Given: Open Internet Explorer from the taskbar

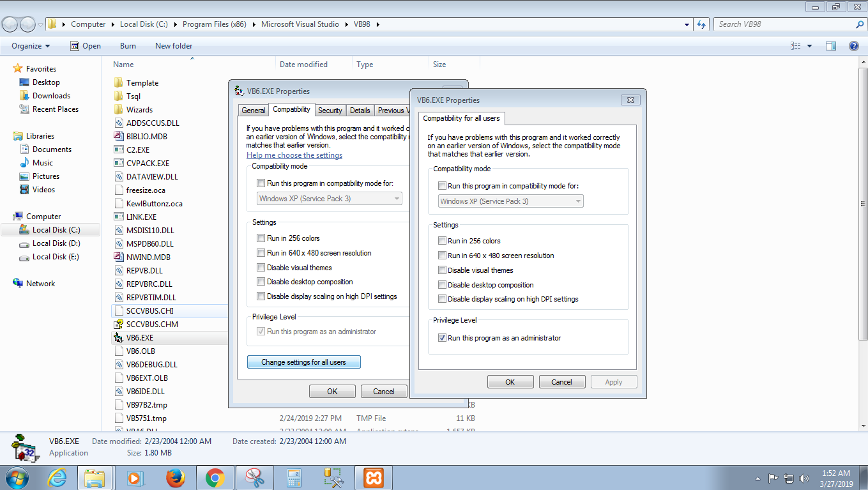Looking at the screenshot, I should point(57,477).
